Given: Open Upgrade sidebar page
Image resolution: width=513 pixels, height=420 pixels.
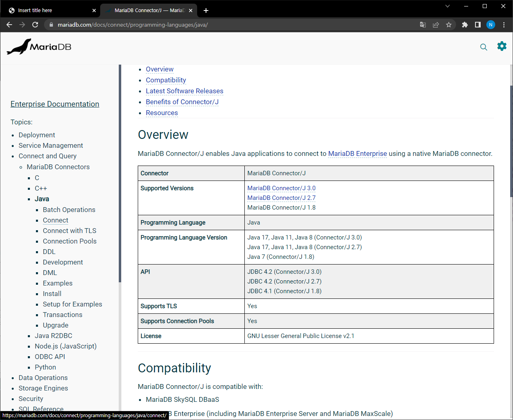Looking at the screenshot, I should point(56,325).
